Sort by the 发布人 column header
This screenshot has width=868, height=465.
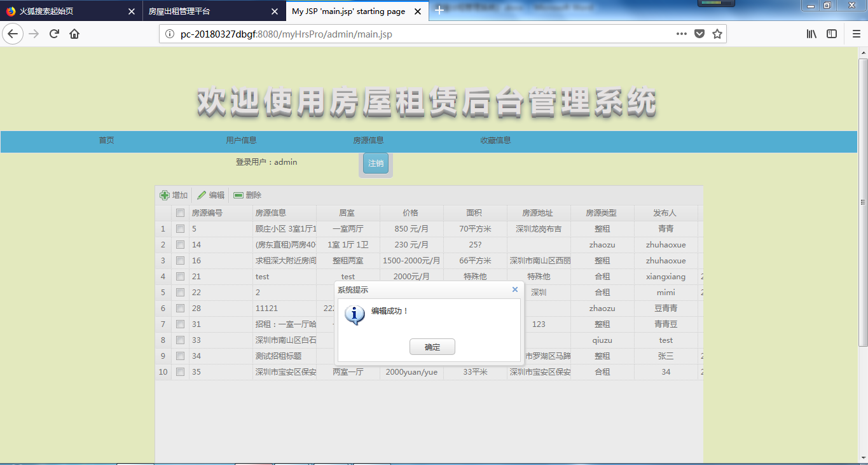pyautogui.click(x=666, y=213)
